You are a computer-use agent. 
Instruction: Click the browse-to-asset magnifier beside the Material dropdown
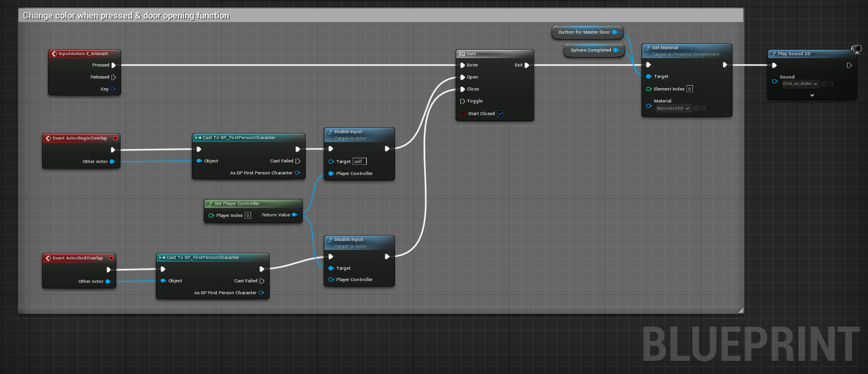point(703,108)
